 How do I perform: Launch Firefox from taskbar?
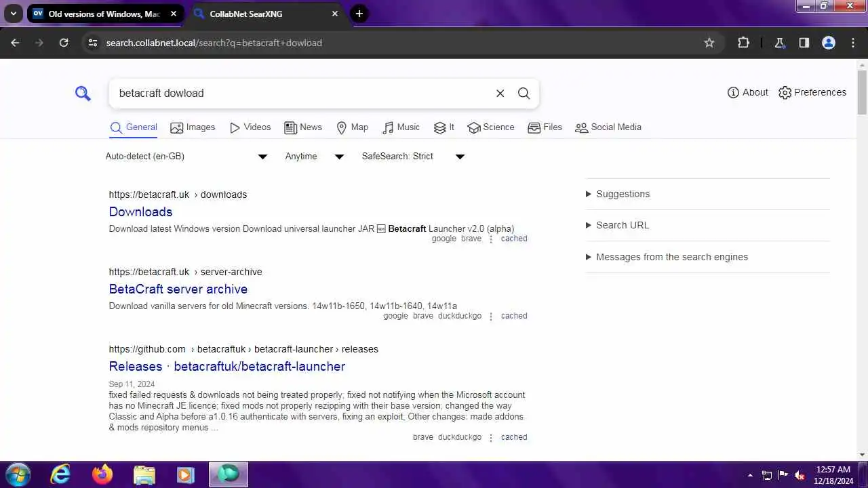point(102,474)
